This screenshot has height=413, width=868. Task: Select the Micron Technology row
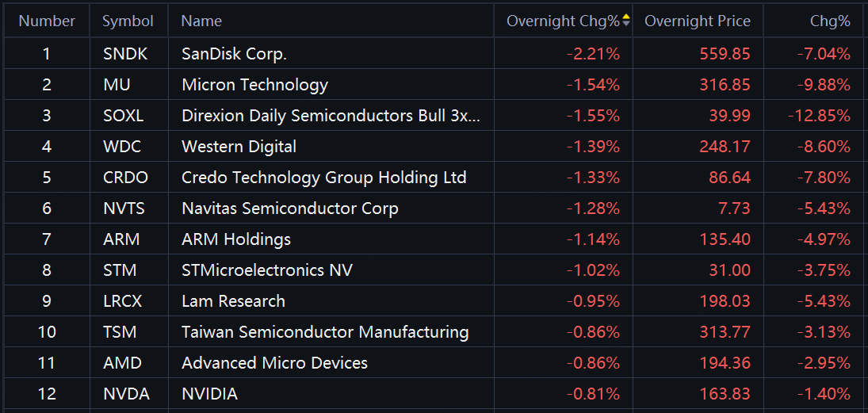[254, 85]
